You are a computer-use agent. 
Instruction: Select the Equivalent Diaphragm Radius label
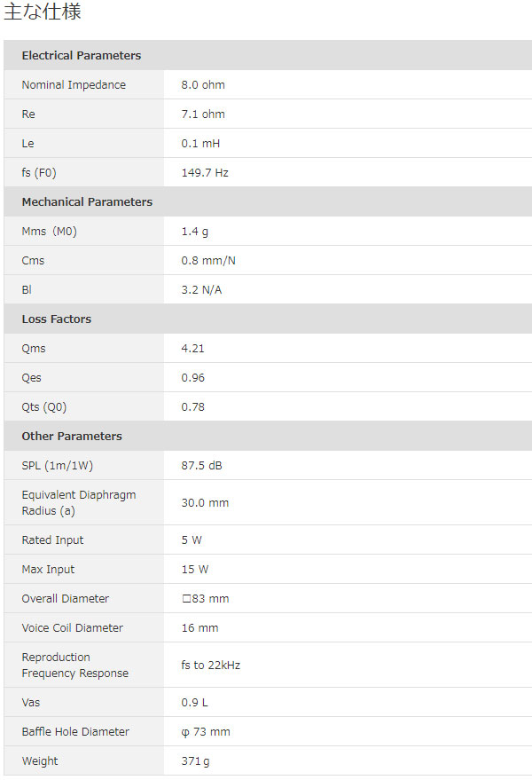coord(79,502)
